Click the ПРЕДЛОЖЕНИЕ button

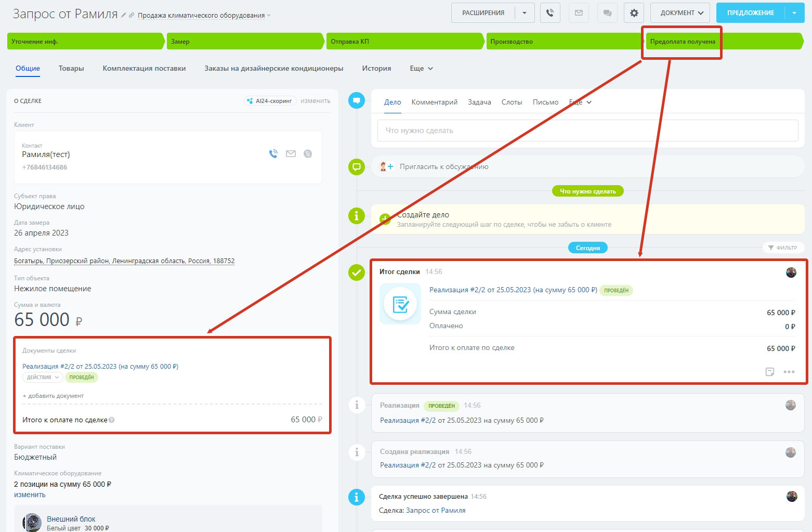click(751, 13)
